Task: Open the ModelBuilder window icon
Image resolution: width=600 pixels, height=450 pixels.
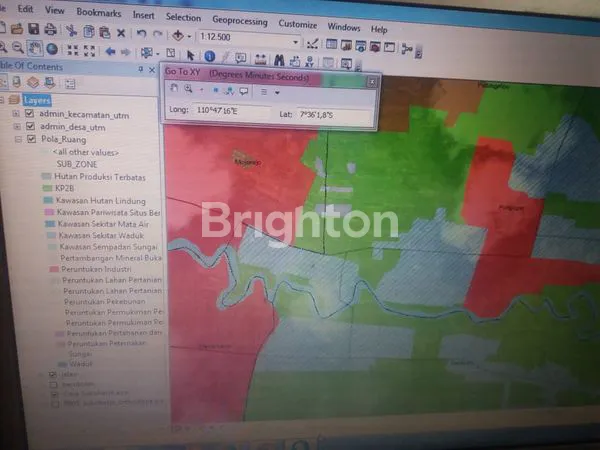Action: tap(407, 49)
